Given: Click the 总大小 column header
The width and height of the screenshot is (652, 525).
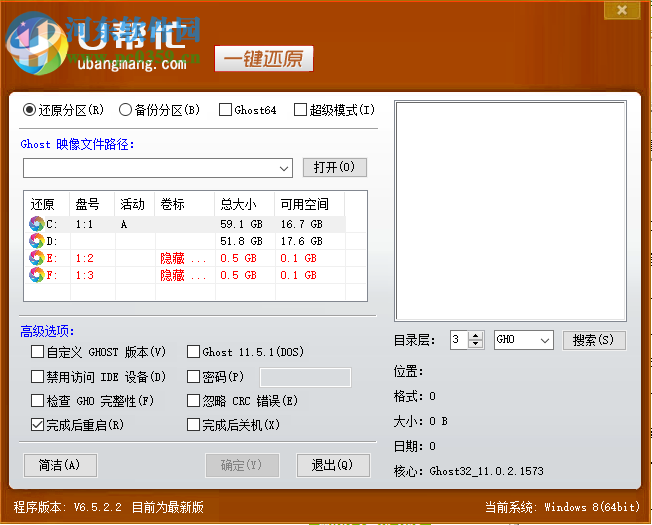Looking at the screenshot, I should click(x=244, y=204).
